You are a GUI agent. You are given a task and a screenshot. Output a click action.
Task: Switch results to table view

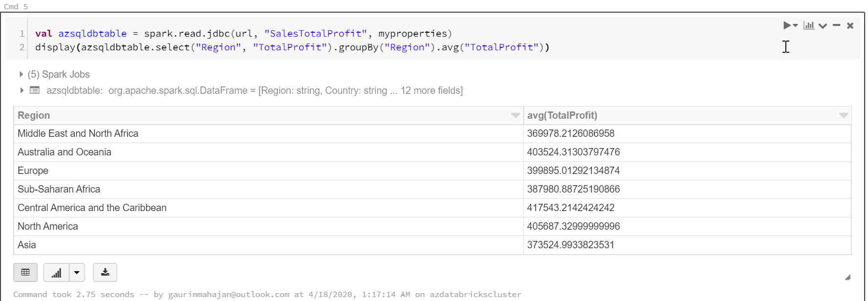point(25,273)
